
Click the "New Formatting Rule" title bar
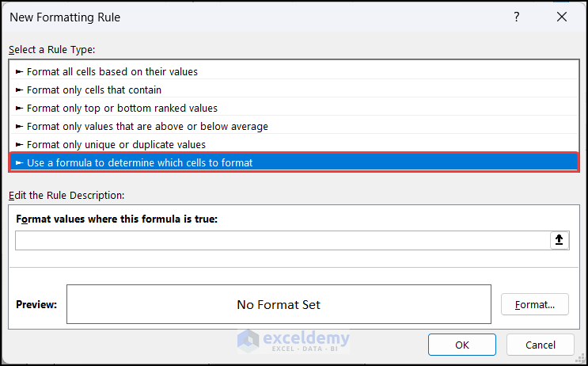[x=237, y=17]
